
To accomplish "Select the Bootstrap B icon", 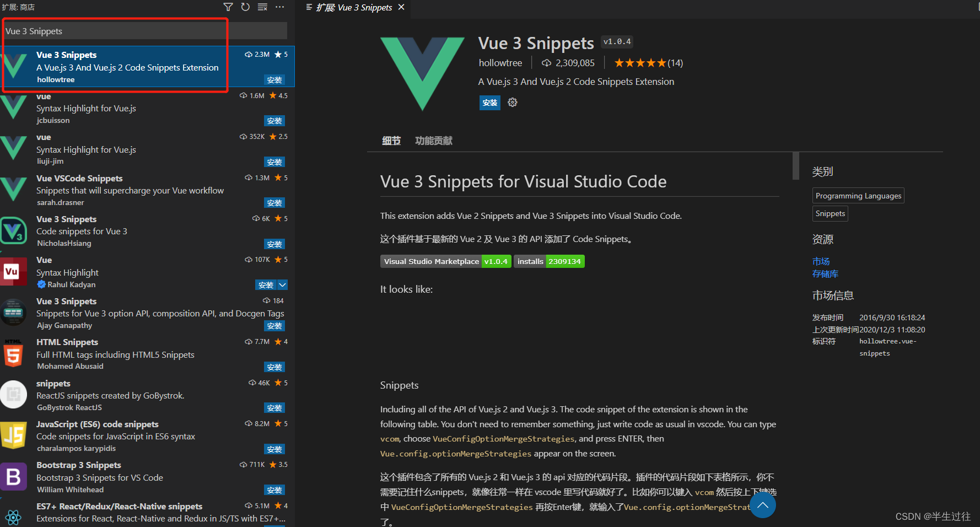I will pos(13,476).
